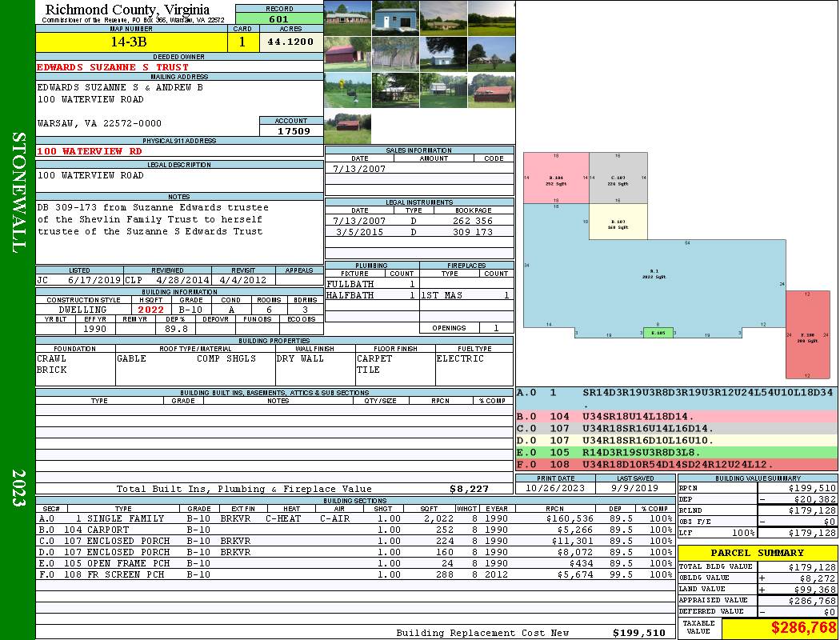Click the pink carport section in the sketch
The height and width of the screenshot is (640, 840).
[x=556, y=178]
